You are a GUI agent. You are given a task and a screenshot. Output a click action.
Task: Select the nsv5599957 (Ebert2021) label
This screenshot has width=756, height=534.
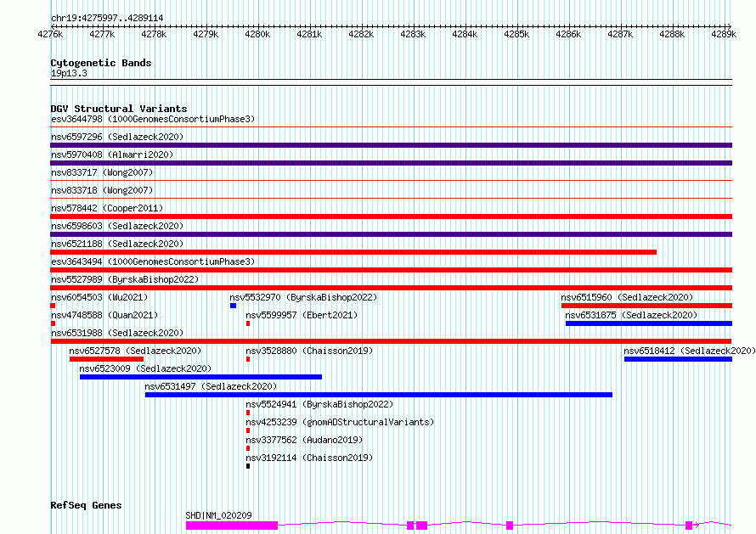coord(302,315)
